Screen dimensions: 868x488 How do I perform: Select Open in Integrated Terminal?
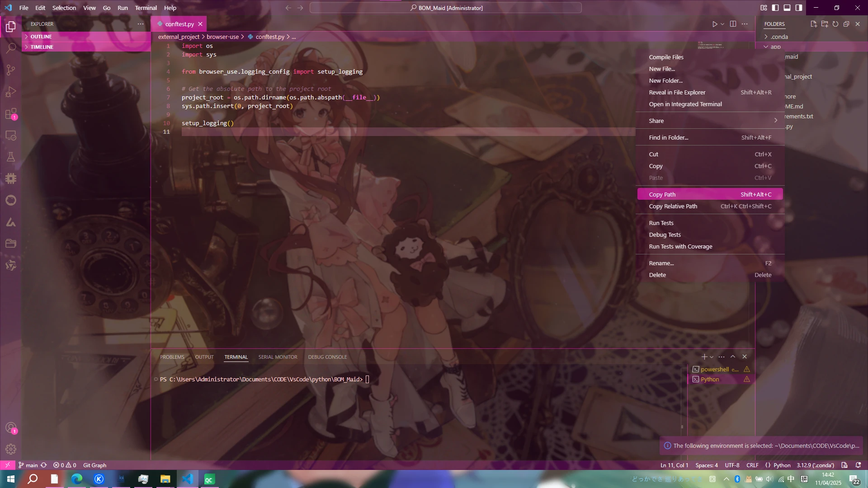coord(710,104)
